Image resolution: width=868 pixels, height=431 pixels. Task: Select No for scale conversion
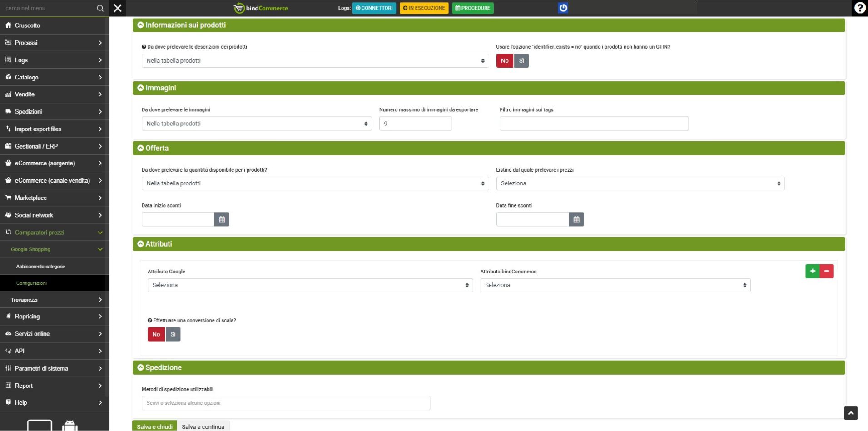tap(156, 334)
